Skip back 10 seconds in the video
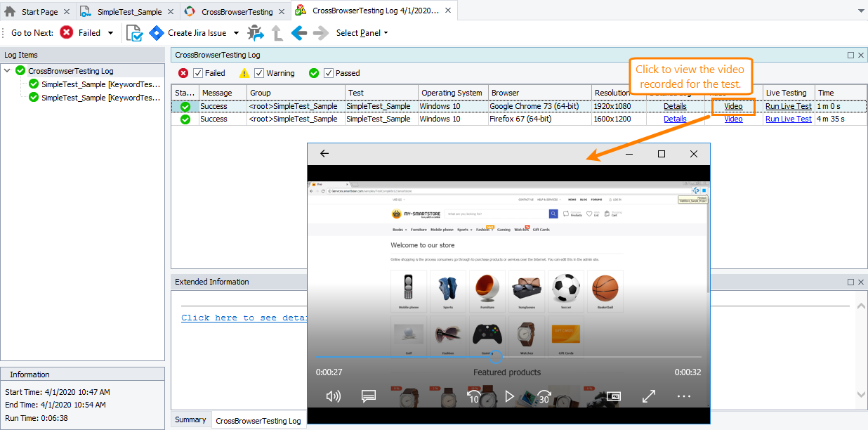Image resolution: width=868 pixels, height=430 pixels. 474,396
